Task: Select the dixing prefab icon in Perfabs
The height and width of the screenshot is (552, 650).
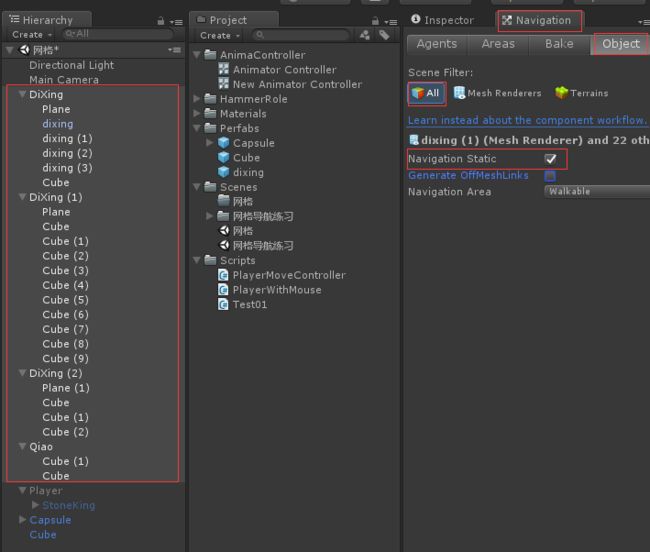Action: point(223,172)
